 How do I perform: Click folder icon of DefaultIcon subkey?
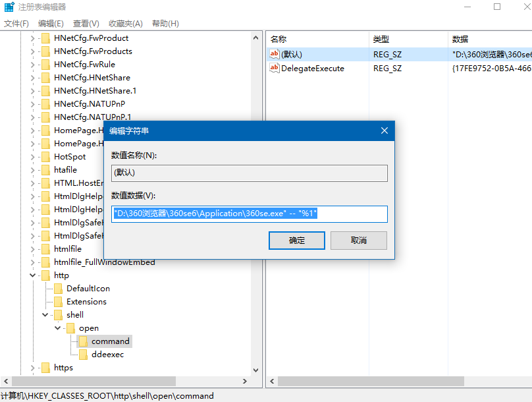59,289
